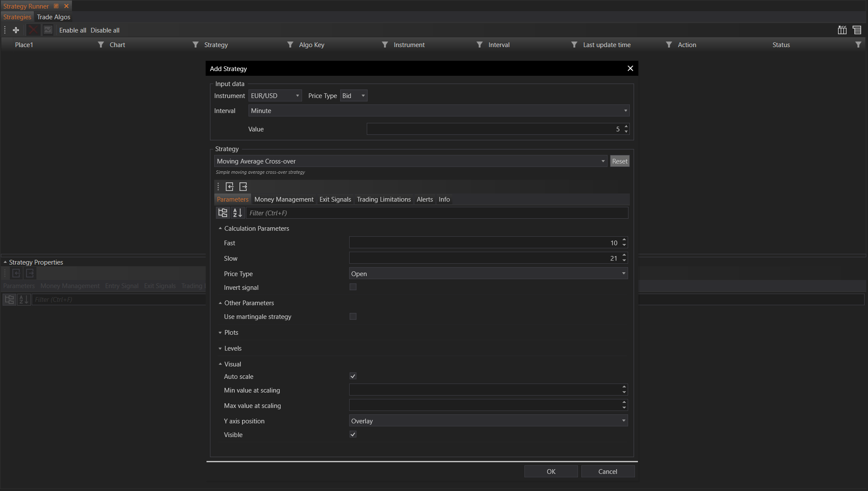The height and width of the screenshot is (491, 868).
Task: Uncheck the Auto scale checkbox
Action: coord(353,376)
